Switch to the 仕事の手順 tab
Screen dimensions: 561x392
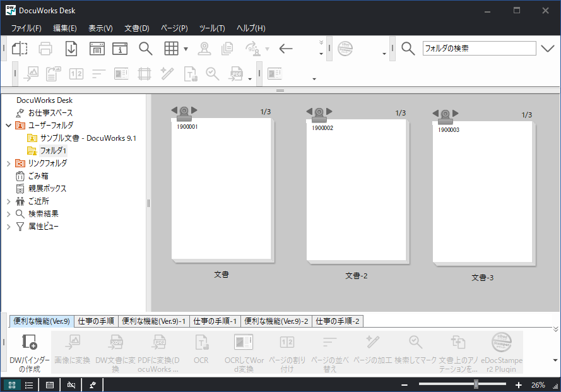[x=96, y=321]
